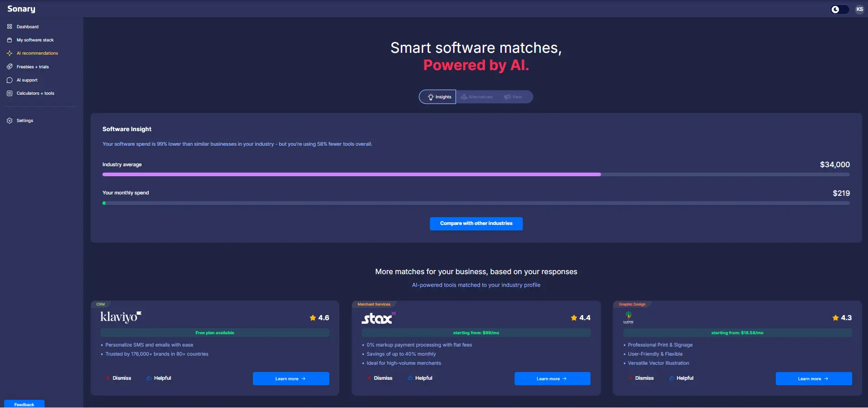
Task: Dismiss the Graphic Design recommendation
Action: coord(641,378)
